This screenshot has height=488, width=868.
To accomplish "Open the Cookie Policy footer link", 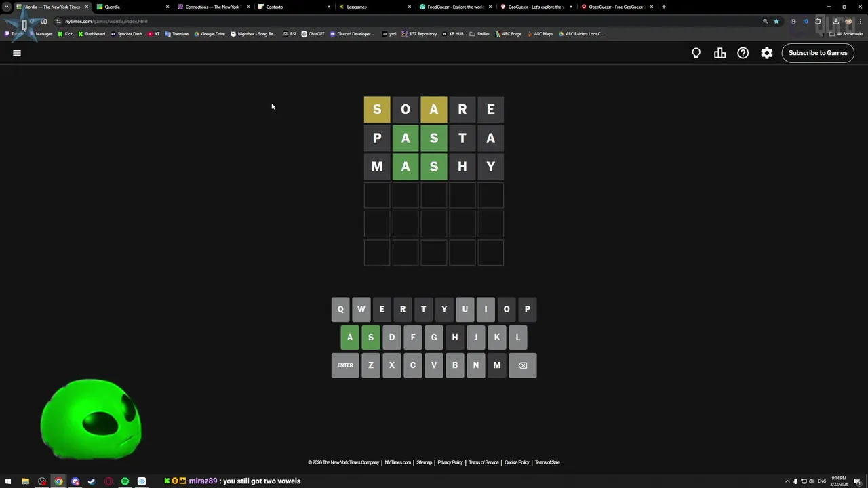I will coord(517,462).
